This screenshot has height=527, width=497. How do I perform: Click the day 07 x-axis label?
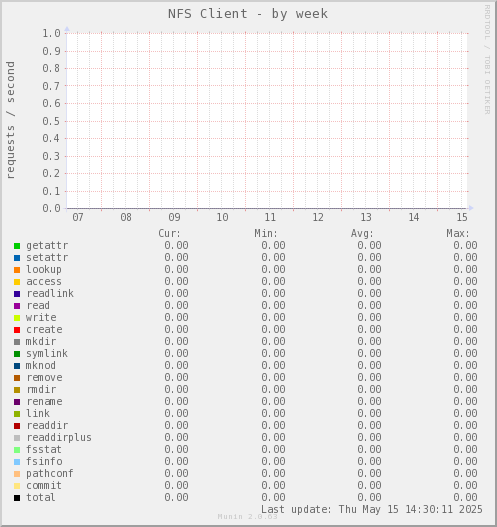point(78,217)
